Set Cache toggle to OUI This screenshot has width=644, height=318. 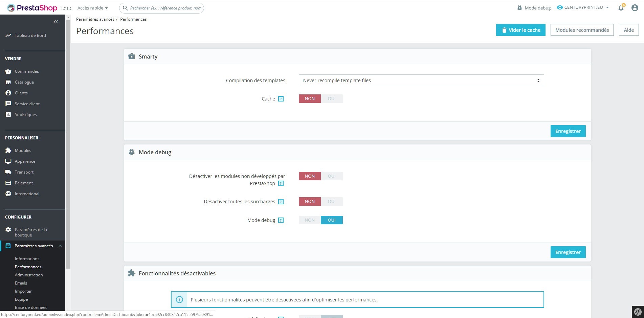[332, 99]
